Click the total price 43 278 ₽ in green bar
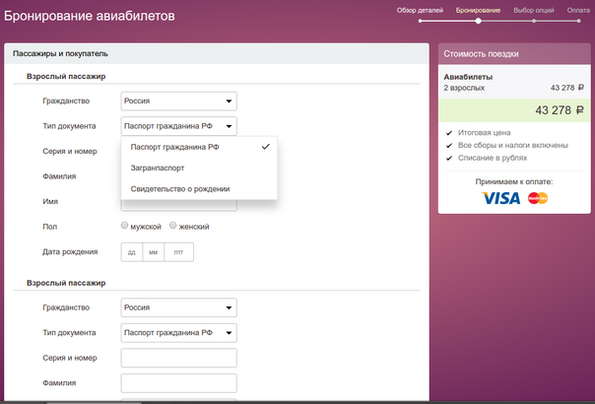The width and height of the screenshot is (595, 404). [x=559, y=110]
